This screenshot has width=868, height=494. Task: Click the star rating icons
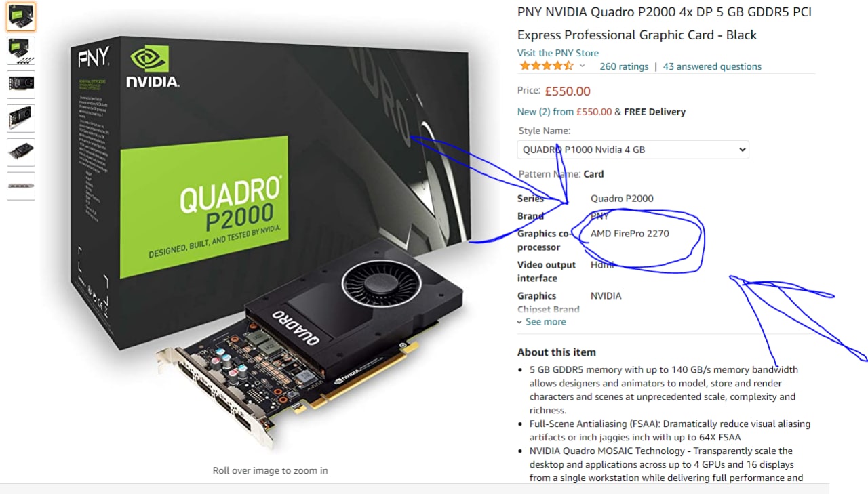[x=547, y=66]
